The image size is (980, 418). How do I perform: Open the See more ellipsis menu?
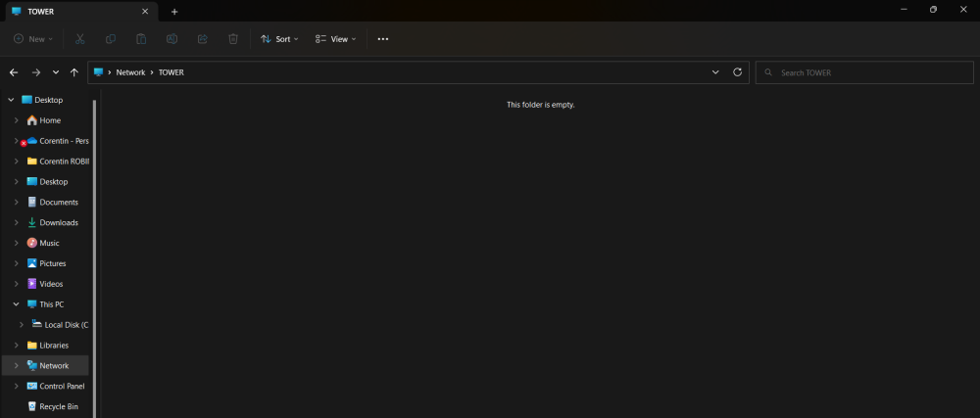tap(383, 39)
